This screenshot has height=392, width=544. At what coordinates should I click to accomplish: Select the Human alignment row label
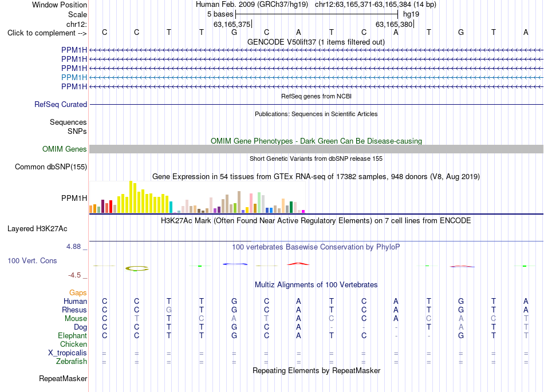pyautogui.click(x=75, y=301)
